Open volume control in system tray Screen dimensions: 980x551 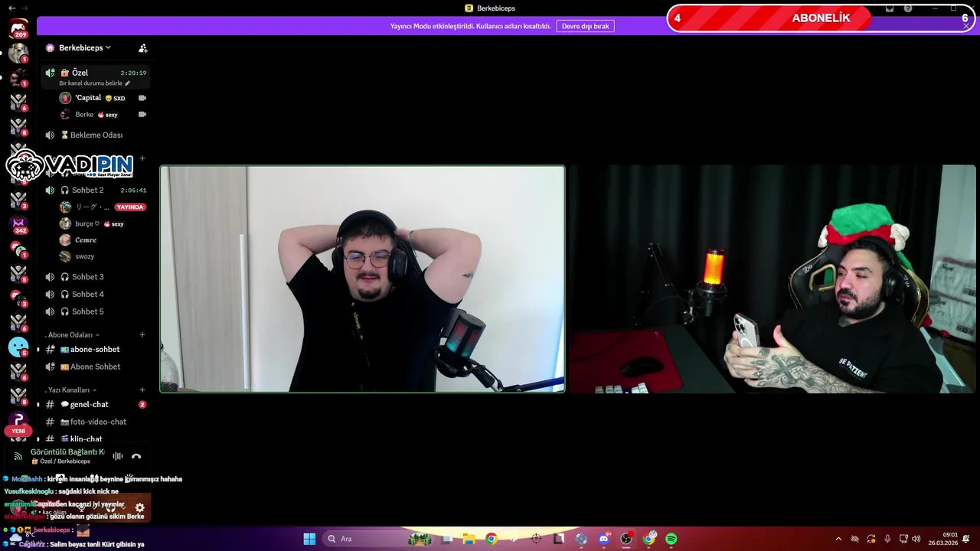pos(916,539)
